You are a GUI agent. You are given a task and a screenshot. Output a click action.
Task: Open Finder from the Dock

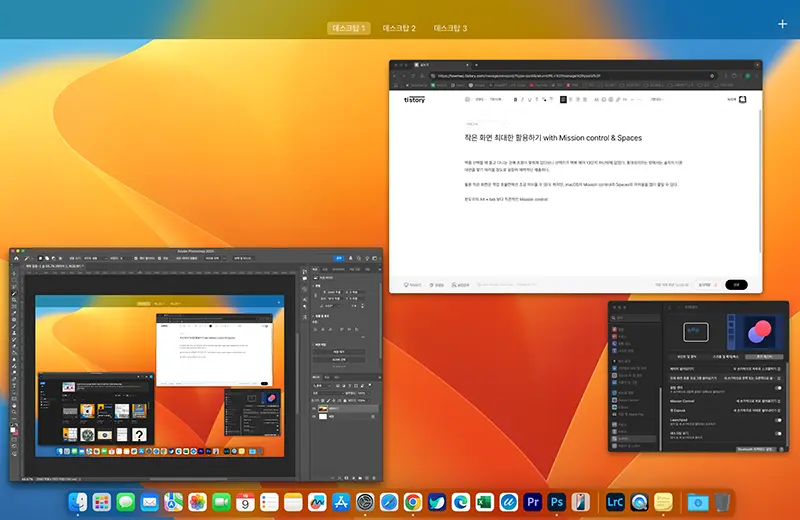click(x=78, y=503)
